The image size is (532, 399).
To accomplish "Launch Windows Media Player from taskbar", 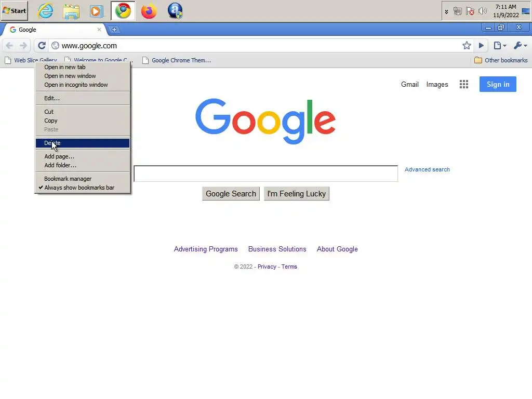I will [97, 11].
